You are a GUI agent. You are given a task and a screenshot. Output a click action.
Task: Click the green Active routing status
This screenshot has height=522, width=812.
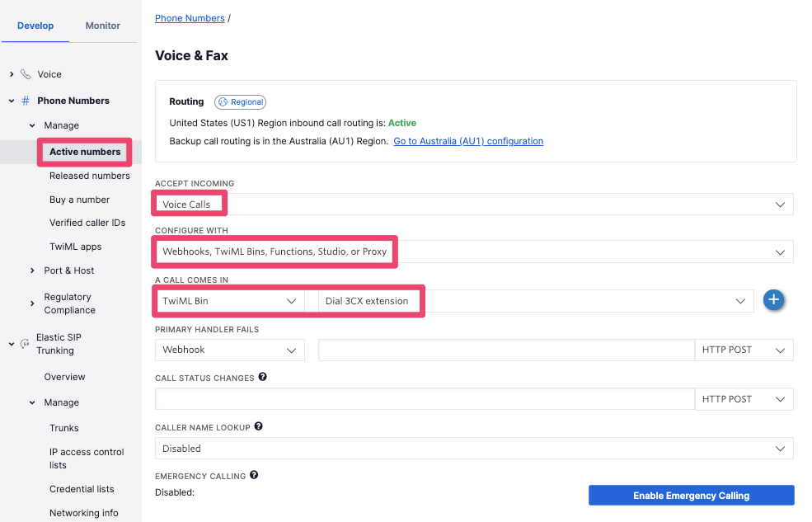(401, 123)
